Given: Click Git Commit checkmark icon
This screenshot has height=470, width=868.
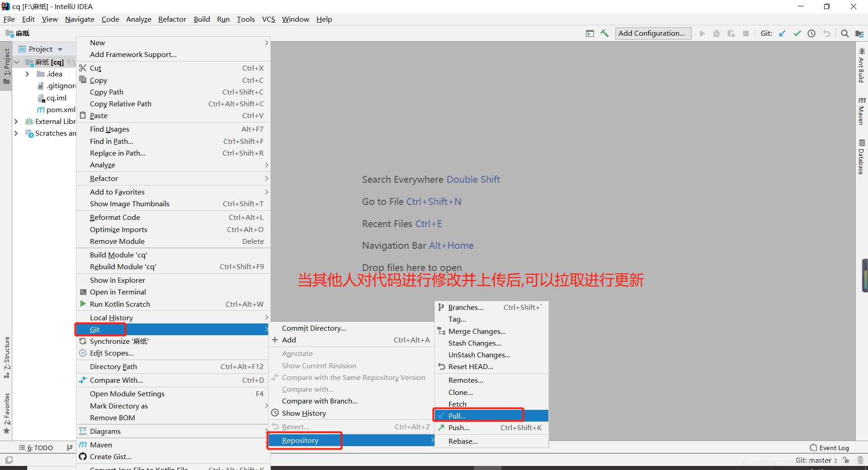Looking at the screenshot, I should click(797, 33).
